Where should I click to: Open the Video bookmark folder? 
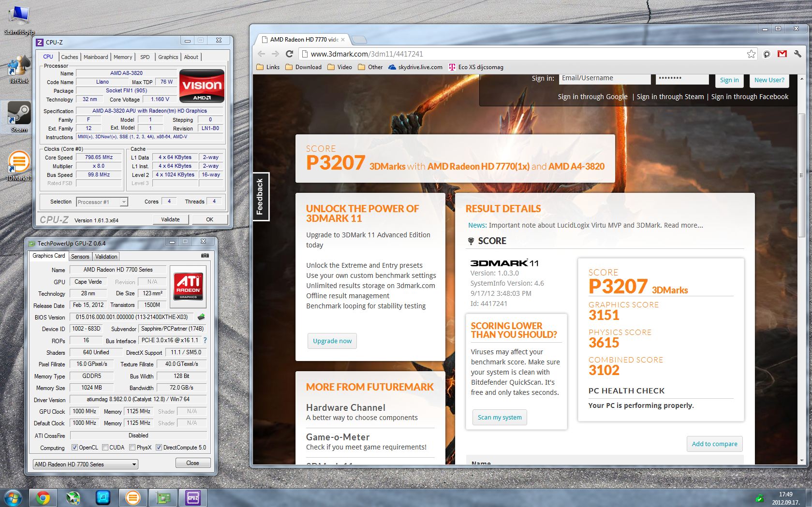340,67
